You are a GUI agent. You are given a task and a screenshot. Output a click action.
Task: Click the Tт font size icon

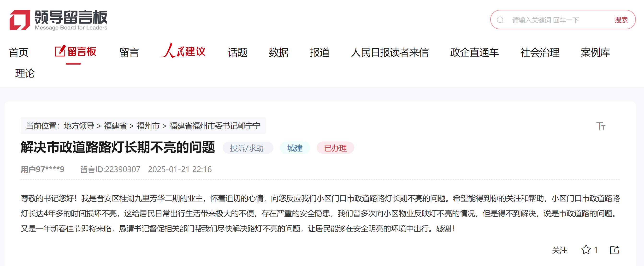[x=601, y=126]
